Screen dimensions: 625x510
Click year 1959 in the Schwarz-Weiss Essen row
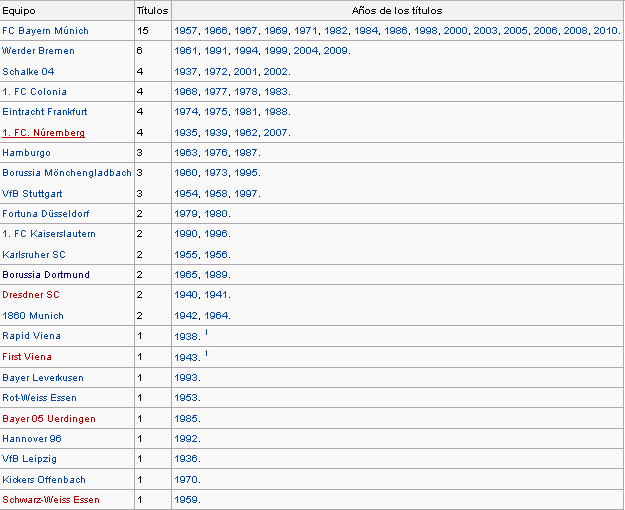[186, 500]
